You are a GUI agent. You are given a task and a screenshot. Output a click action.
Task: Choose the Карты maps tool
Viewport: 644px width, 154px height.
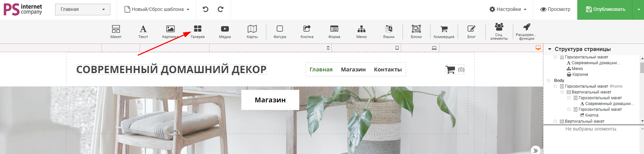(x=252, y=32)
